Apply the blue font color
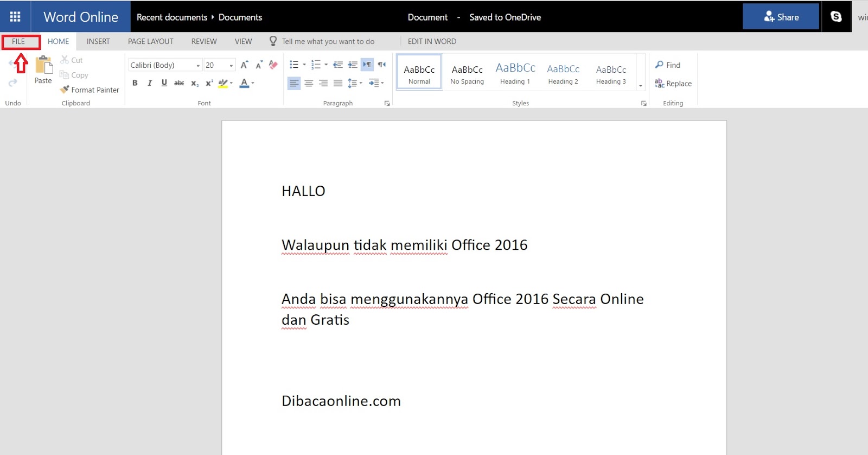The image size is (868, 455). (x=244, y=83)
